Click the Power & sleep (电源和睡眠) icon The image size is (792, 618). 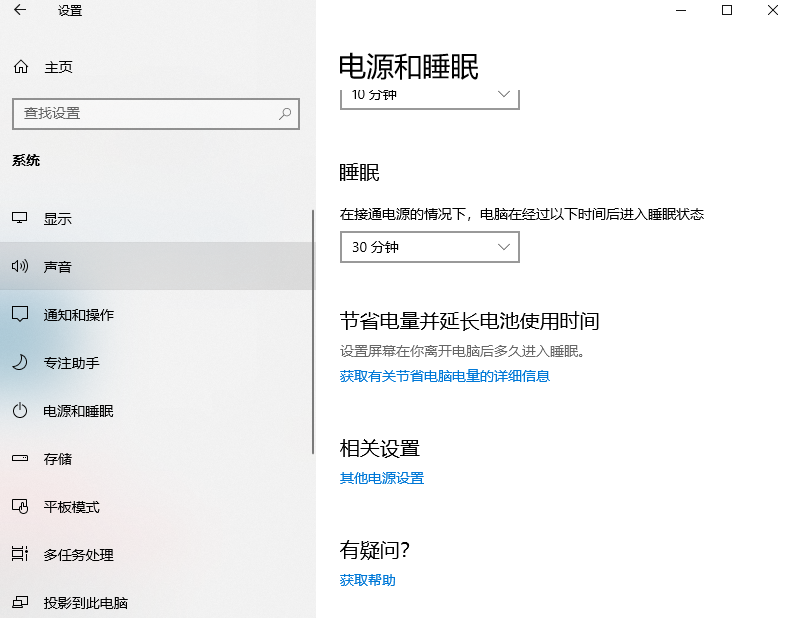tap(19, 411)
